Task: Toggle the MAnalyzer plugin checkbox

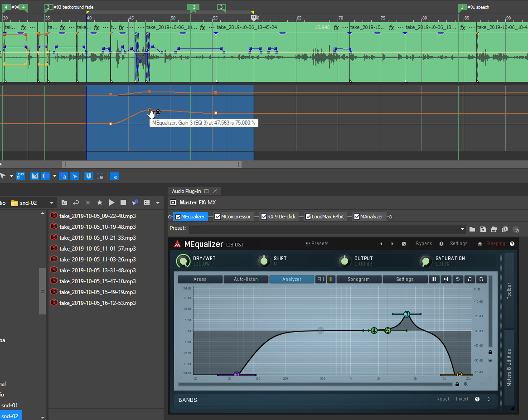Action: [357, 217]
